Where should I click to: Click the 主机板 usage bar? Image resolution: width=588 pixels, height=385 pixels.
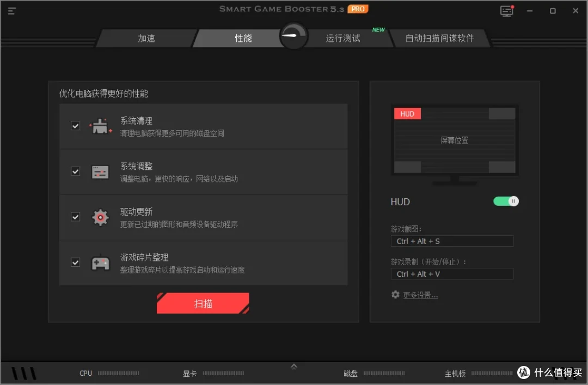pyautogui.click(x=492, y=373)
